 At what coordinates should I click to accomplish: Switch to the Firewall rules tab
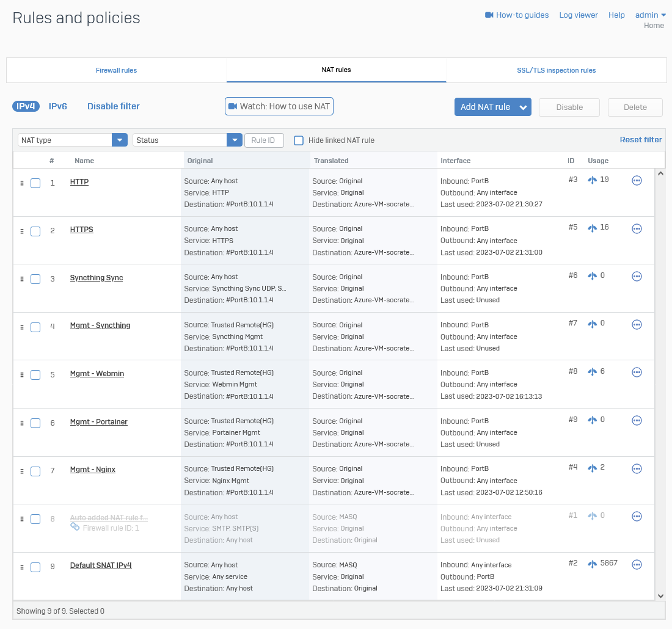(116, 70)
